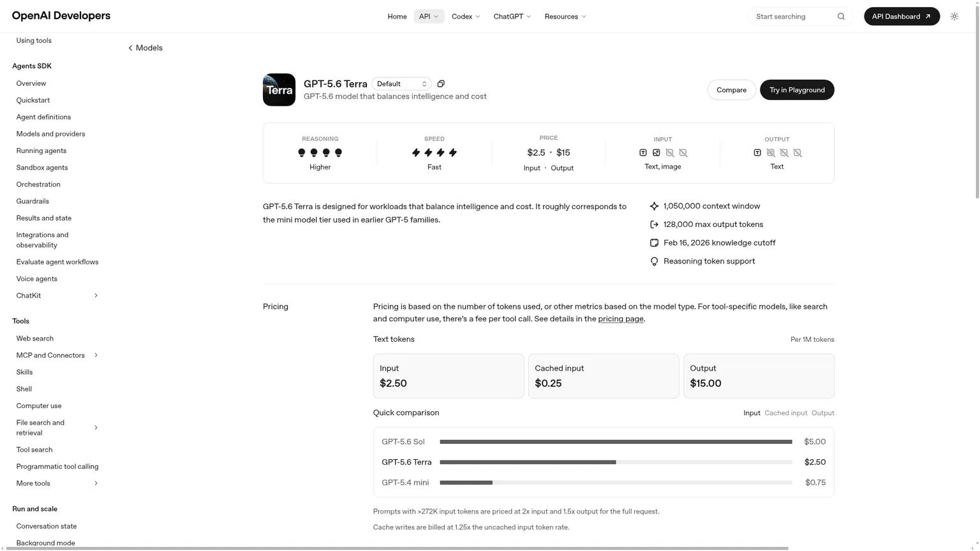Click the text input modality icon
Viewport: 980px width, 551px height.
tap(643, 152)
